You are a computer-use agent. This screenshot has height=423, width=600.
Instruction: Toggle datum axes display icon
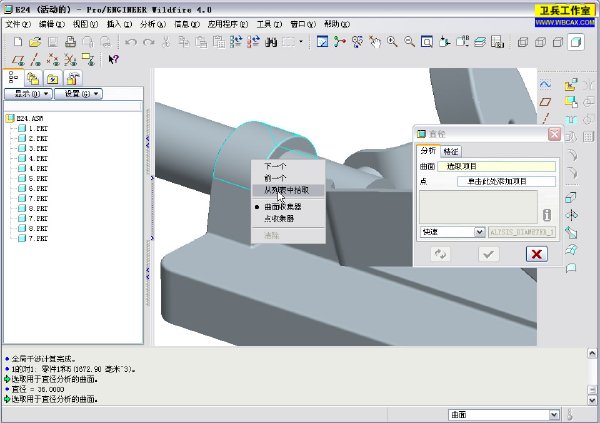[x=36, y=60]
